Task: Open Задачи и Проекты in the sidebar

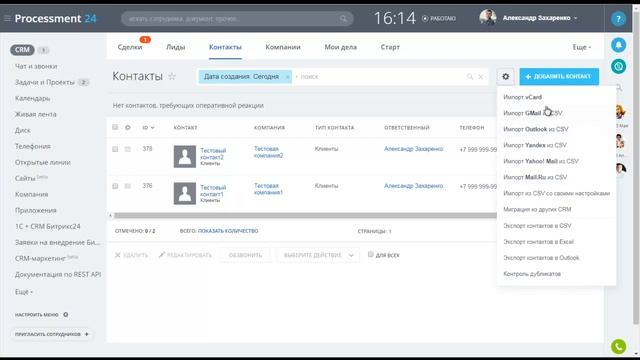Action: (45, 82)
